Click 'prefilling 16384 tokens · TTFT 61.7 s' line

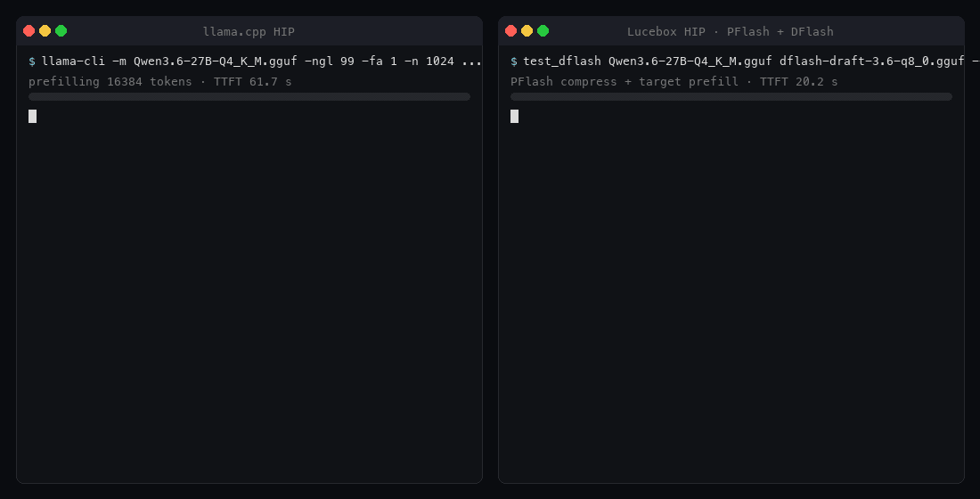pos(160,82)
